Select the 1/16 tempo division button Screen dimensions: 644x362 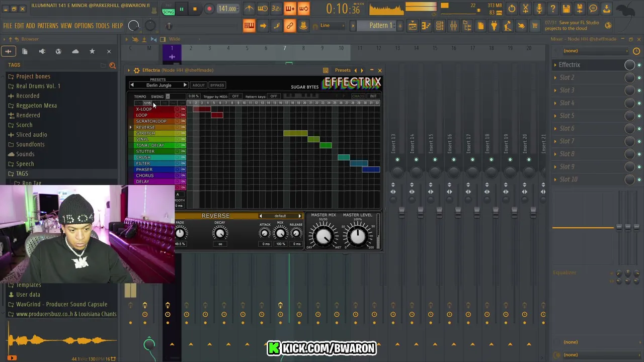click(x=147, y=103)
